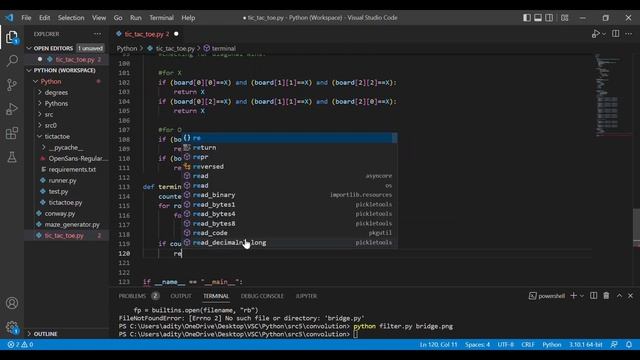This screenshot has height=360, width=640.
Task: Toggle secondary side bar layout icon
Action: pyautogui.click(x=549, y=18)
